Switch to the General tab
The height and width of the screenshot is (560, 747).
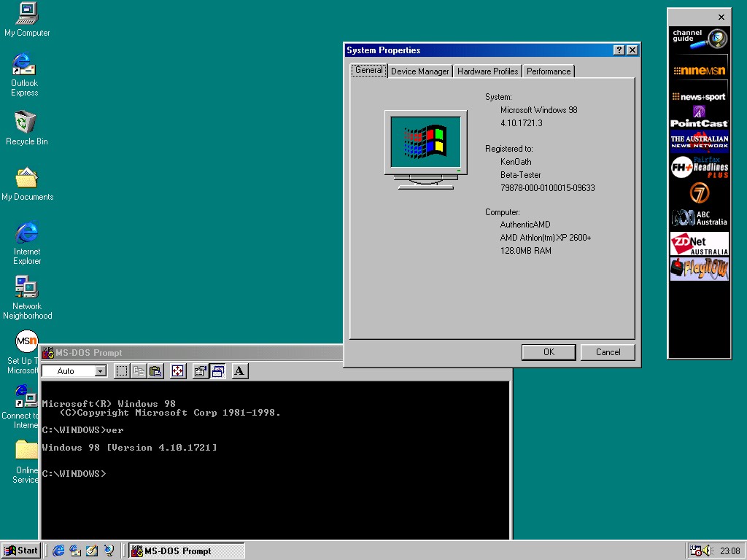[368, 70]
